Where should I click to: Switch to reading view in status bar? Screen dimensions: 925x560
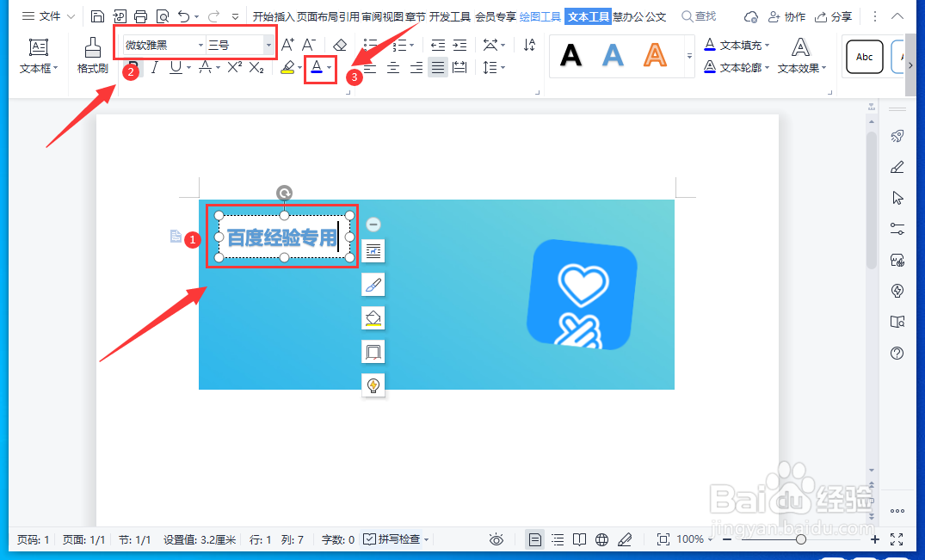580,539
